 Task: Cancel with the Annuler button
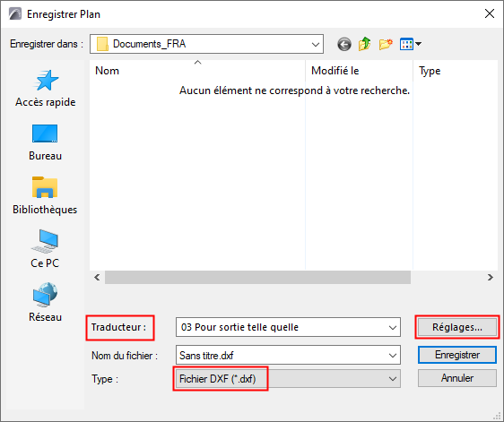click(457, 378)
